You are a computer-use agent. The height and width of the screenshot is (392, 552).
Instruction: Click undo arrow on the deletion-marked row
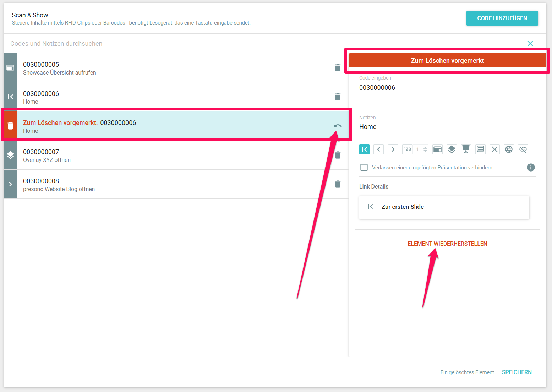click(338, 126)
